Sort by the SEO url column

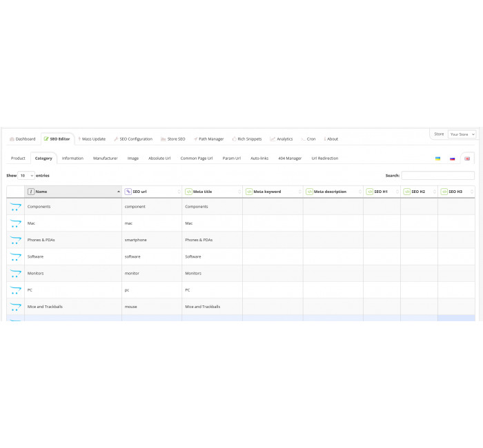(x=152, y=192)
